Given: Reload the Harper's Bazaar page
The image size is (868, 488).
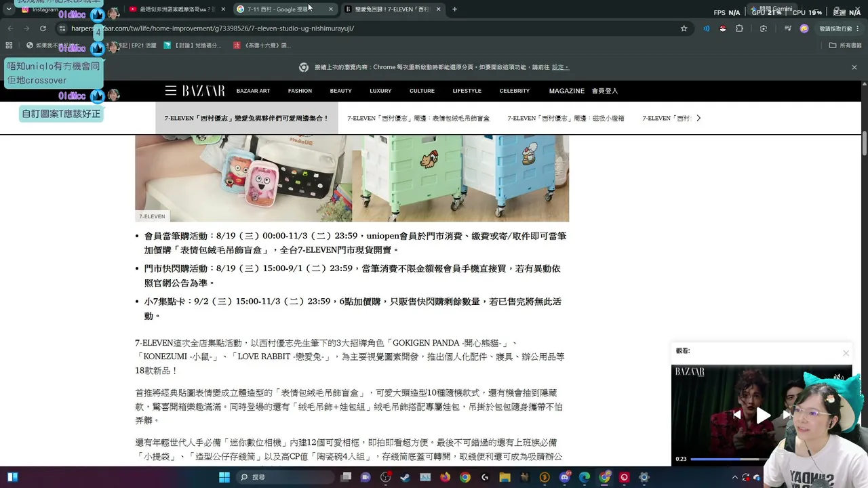Looking at the screenshot, I should pos(43,28).
